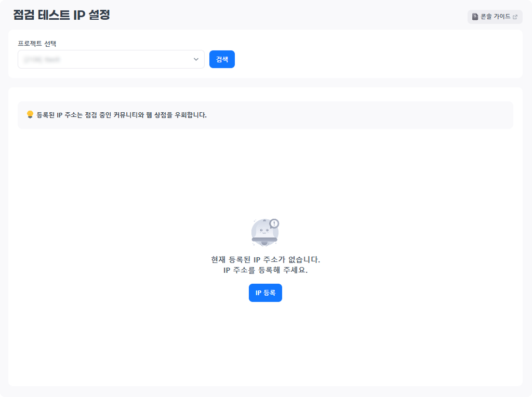Click the bell empty-state illustration
The height and width of the screenshot is (397, 532).
(265, 232)
